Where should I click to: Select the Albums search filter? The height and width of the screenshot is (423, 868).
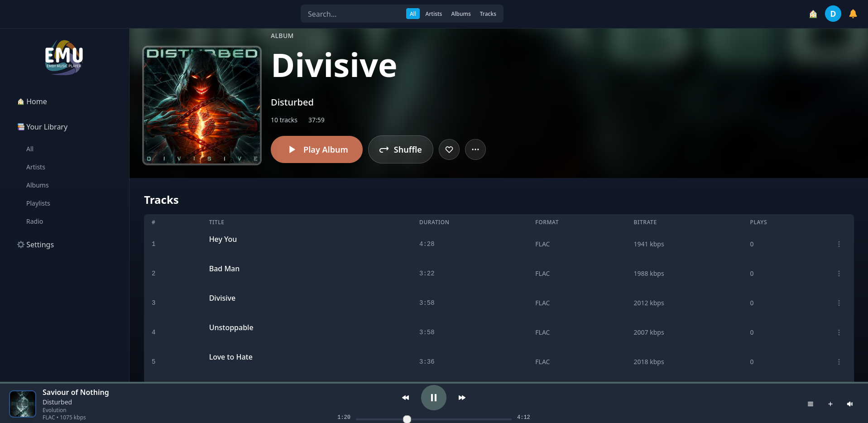click(460, 14)
